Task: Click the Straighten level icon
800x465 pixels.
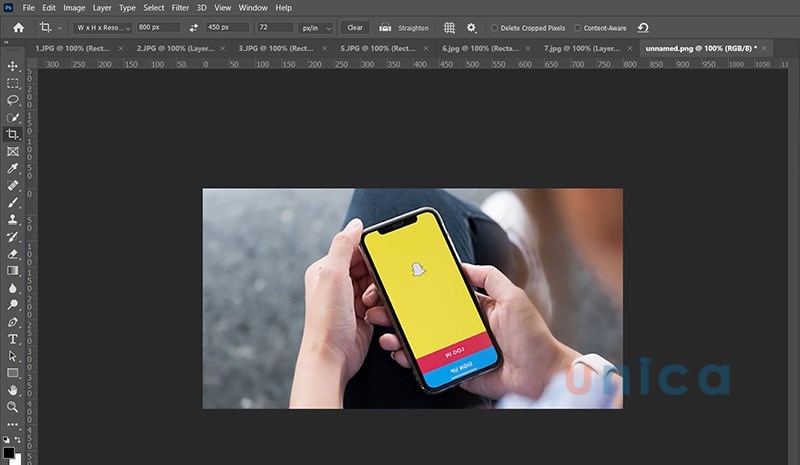Action: click(x=385, y=28)
